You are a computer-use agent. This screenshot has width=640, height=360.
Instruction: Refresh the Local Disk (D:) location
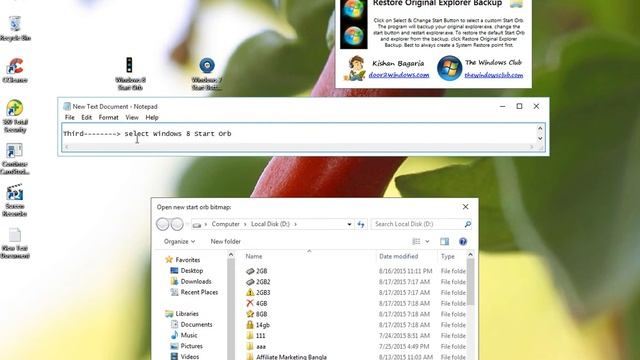click(361, 224)
